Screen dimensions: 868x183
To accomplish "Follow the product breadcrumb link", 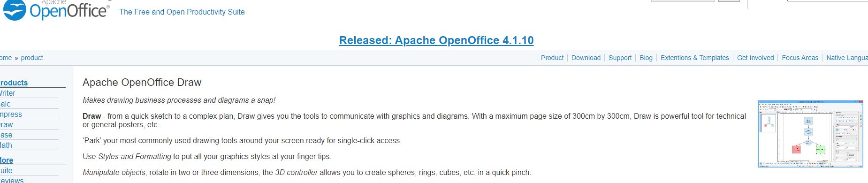I will click(32, 58).
